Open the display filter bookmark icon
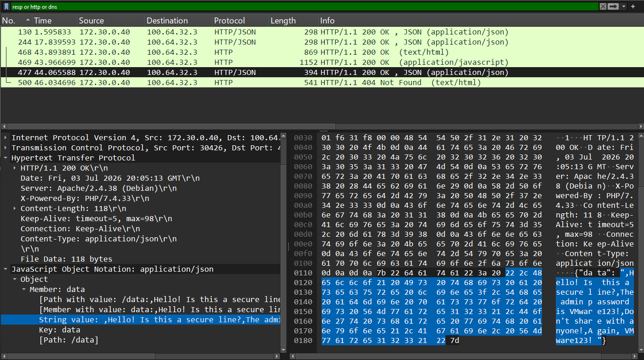This screenshot has height=360, width=644. (x=6, y=6)
